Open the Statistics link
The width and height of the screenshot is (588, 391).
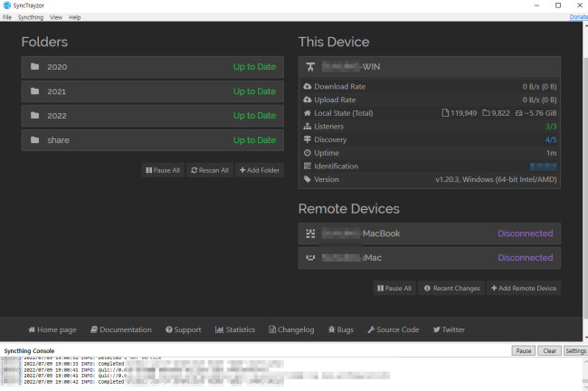[x=235, y=329]
